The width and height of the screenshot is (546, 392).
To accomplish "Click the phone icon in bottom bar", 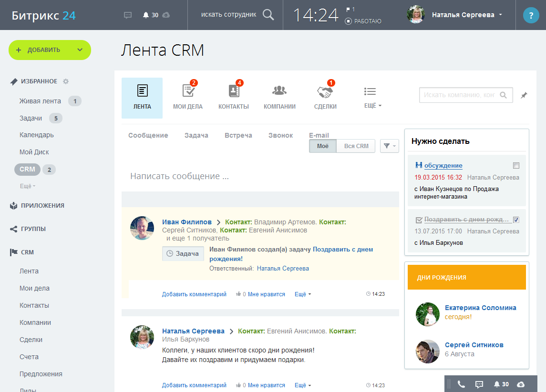I will (x=461, y=384).
